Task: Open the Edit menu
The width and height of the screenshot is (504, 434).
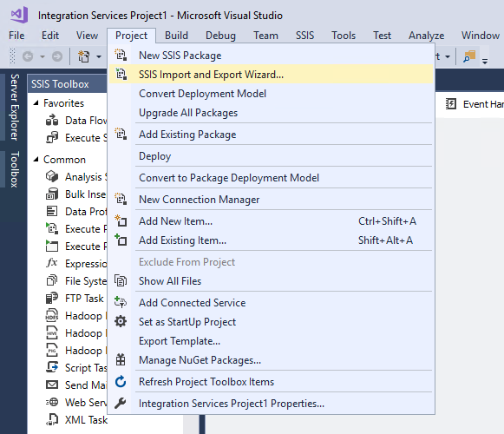Action: (50, 36)
